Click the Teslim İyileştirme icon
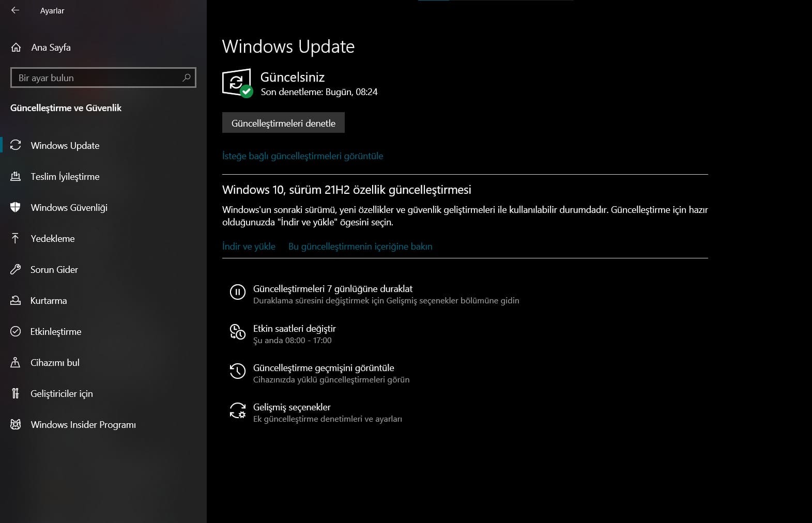This screenshot has width=812, height=523. click(16, 176)
